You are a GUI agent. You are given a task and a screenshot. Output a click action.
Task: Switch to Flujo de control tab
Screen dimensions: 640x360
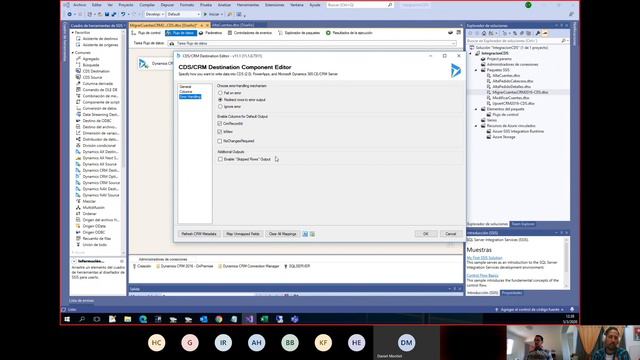click(x=146, y=33)
